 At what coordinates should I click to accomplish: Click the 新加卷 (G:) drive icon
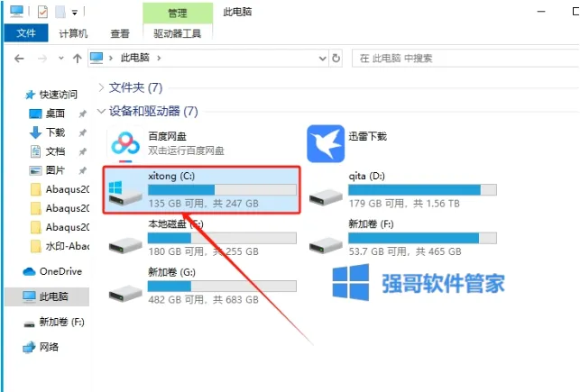coord(125,294)
